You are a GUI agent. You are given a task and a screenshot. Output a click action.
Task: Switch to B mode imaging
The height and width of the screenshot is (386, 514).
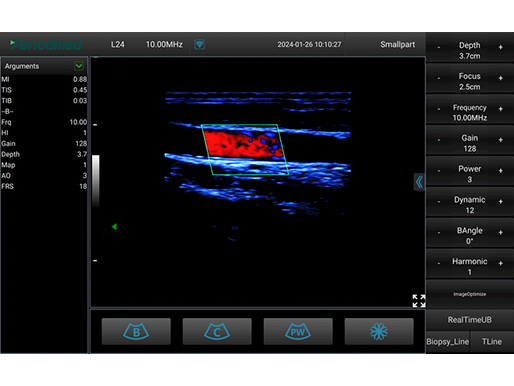pyautogui.click(x=136, y=331)
